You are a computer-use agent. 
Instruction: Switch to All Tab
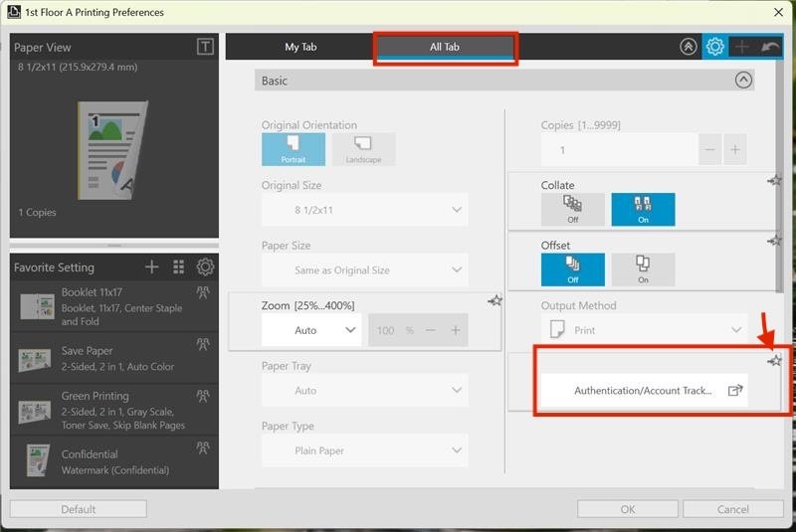pyautogui.click(x=445, y=47)
